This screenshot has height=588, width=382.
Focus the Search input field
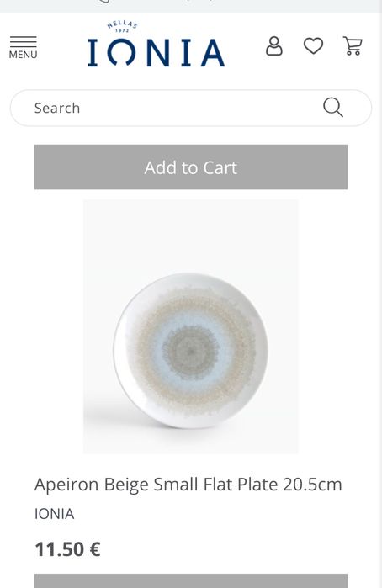[x=191, y=108]
